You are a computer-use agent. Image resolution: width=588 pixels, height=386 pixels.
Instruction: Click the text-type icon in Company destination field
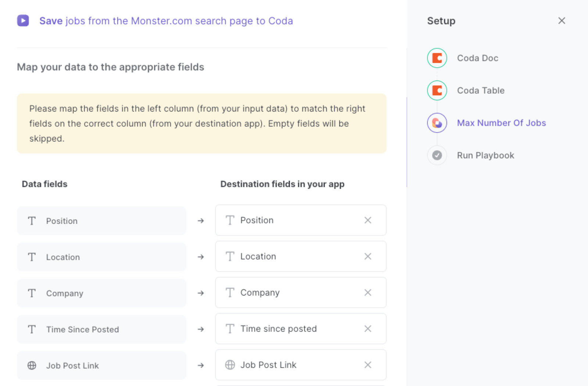[230, 293]
